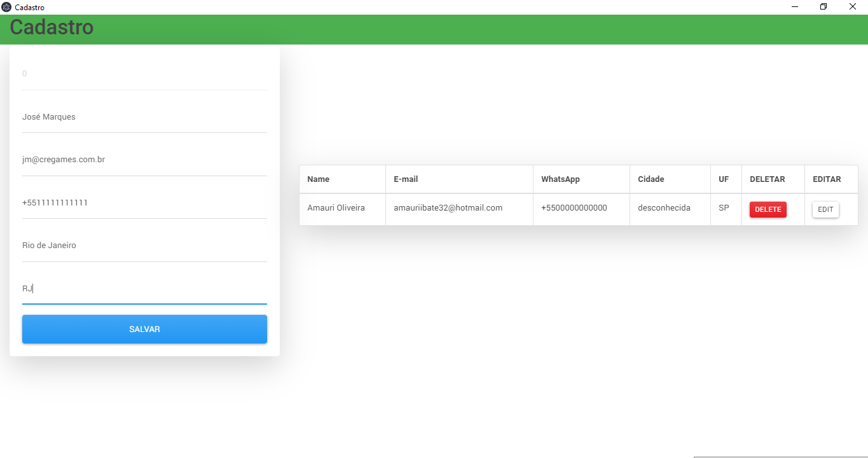Click the blue SALVAR button

coord(144,330)
